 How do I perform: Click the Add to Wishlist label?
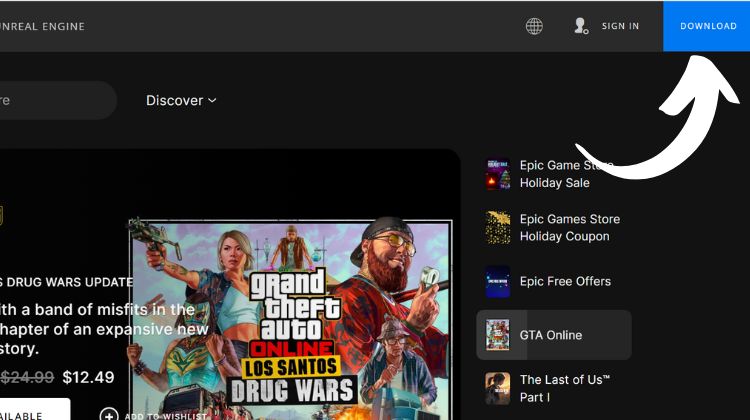165,416
